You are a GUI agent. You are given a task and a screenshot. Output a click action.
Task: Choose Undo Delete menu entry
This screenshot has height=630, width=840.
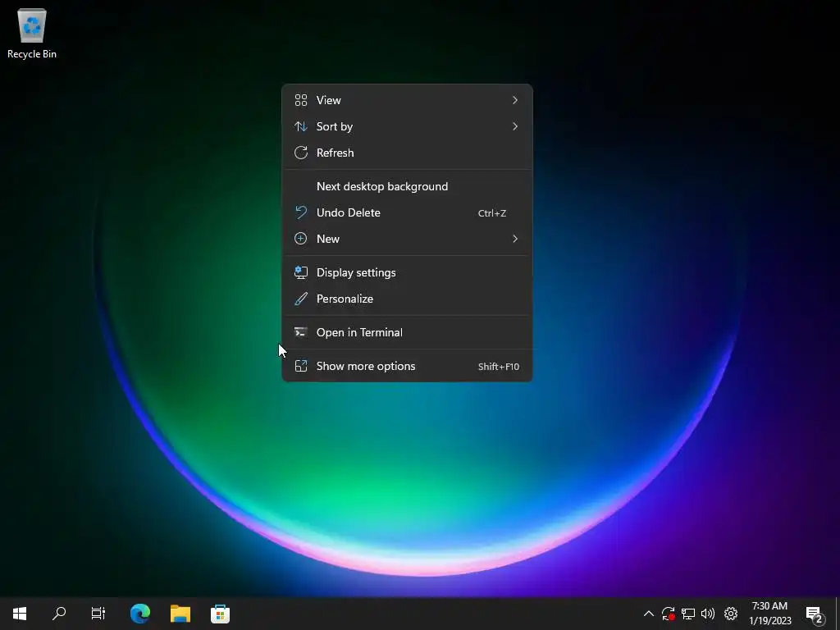(407, 212)
